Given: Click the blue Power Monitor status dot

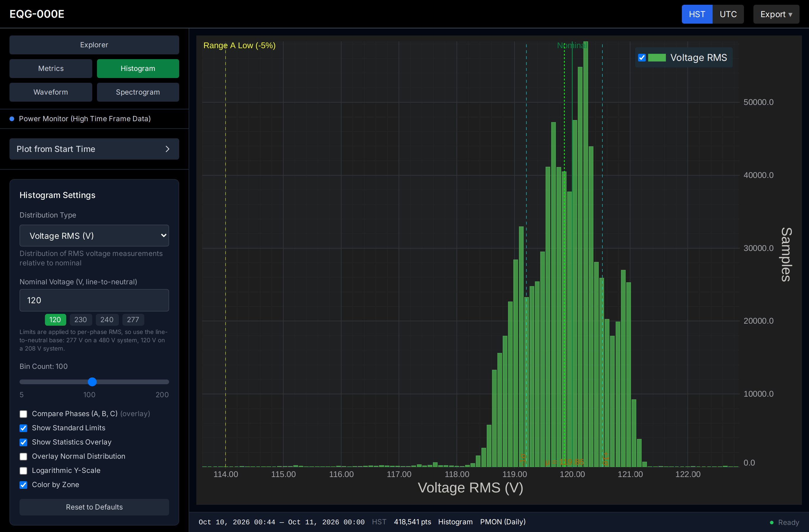Looking at the screenshot, I should [12, 119].
